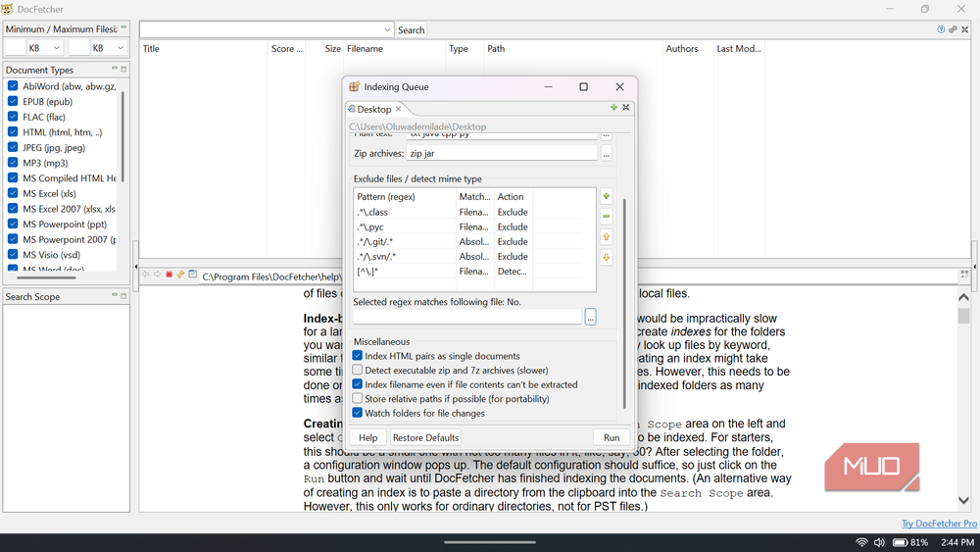This screenshot has width=980, height=552.
Task: Sort results by Score column
Action: tap(286, 49)
